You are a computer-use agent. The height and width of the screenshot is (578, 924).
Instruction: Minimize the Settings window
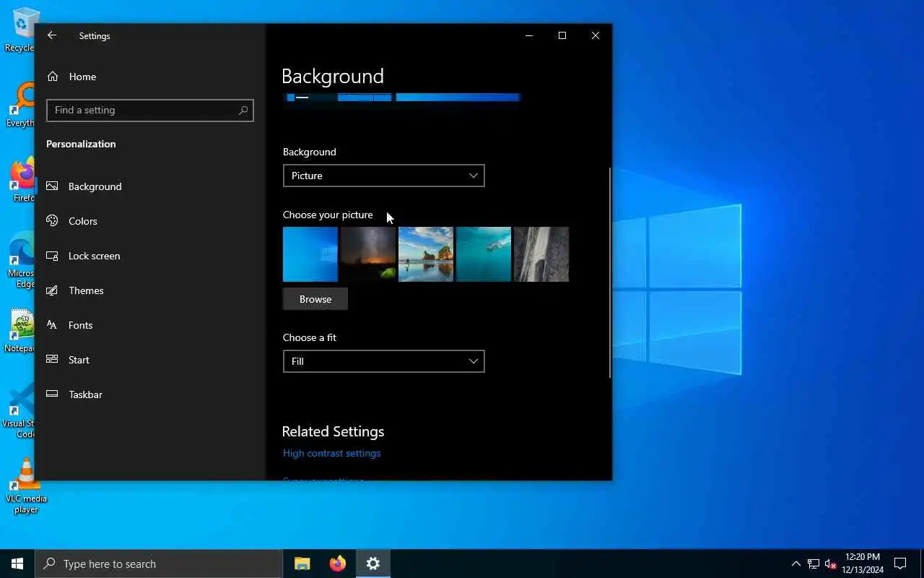(529, 35)
